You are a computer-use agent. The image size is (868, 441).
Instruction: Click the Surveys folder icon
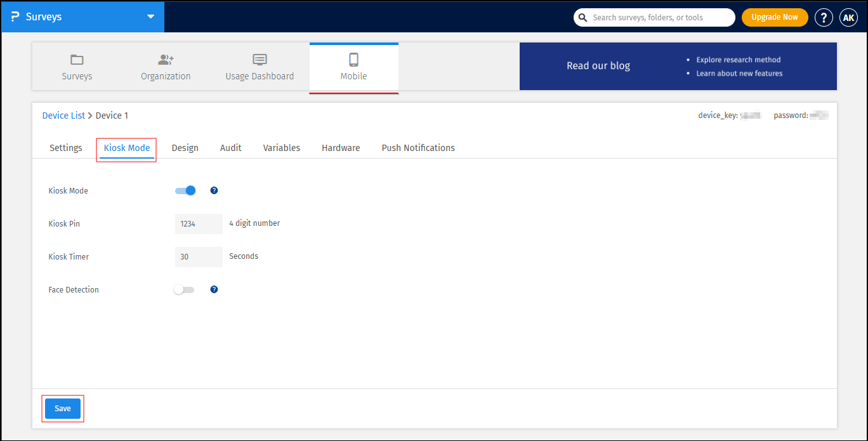[x=77, y=60]
